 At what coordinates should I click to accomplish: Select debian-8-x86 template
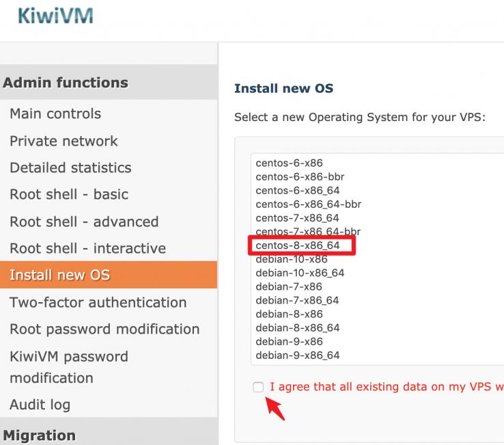click(x=289, y=314)
